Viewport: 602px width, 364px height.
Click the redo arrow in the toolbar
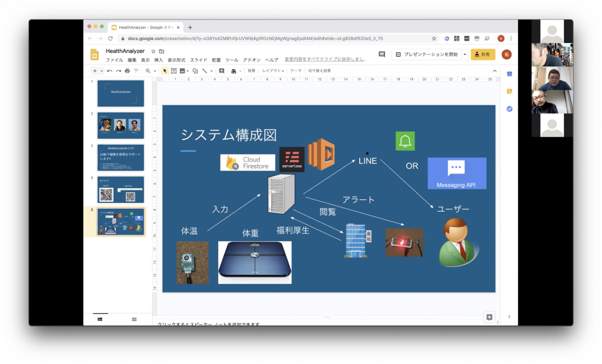(119, 71)
